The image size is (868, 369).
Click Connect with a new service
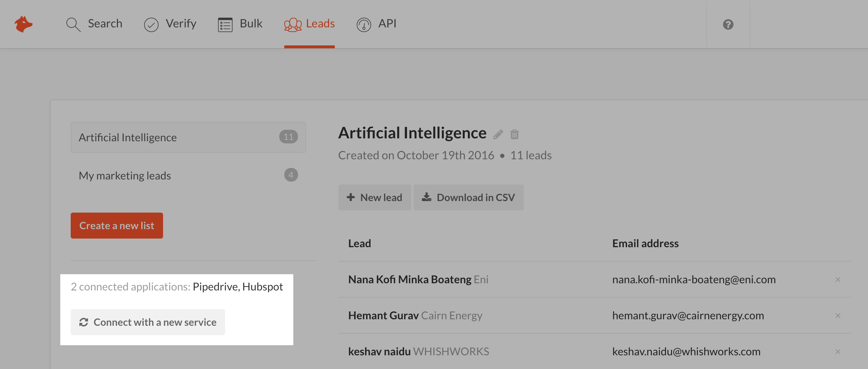[148, 322]
